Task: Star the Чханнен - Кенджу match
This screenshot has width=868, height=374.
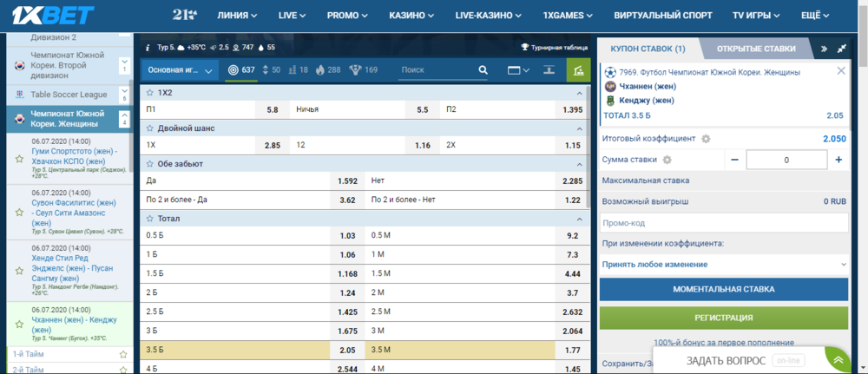Action: [19, 325]
